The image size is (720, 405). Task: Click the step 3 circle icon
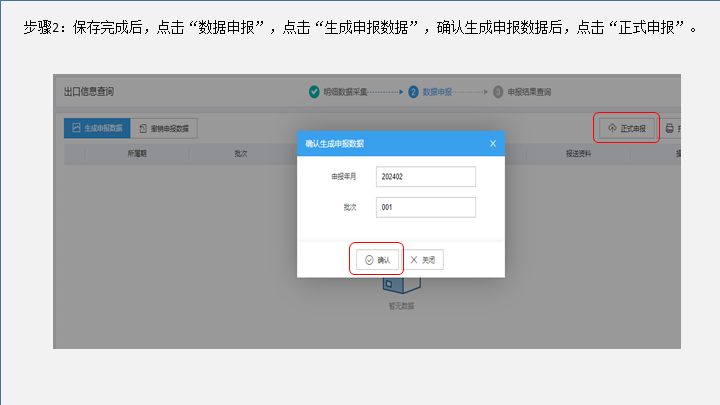tap(498, 92)
